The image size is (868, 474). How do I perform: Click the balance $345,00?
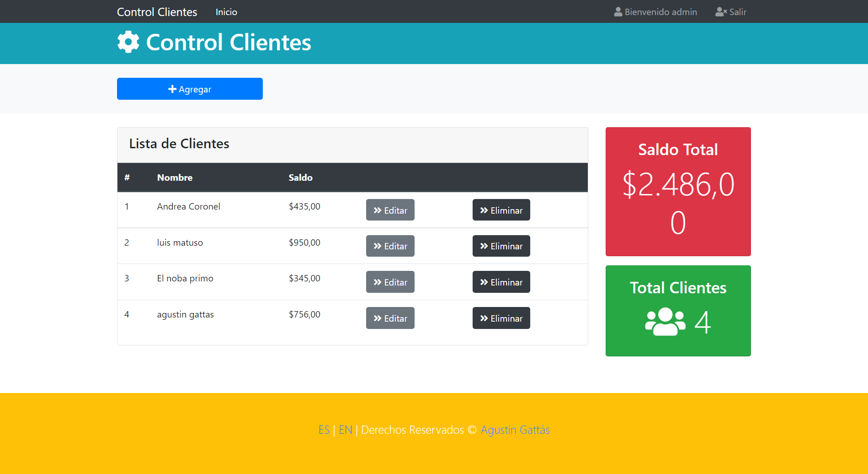click(x=304, y=278)
